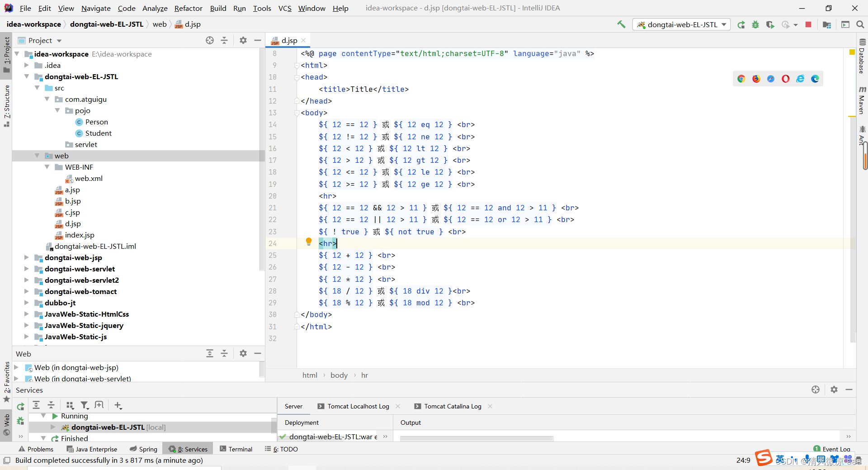Viewport: 868px width, 470px height.
Task: Expand the dubbo-jt module node
Action: 27,303
